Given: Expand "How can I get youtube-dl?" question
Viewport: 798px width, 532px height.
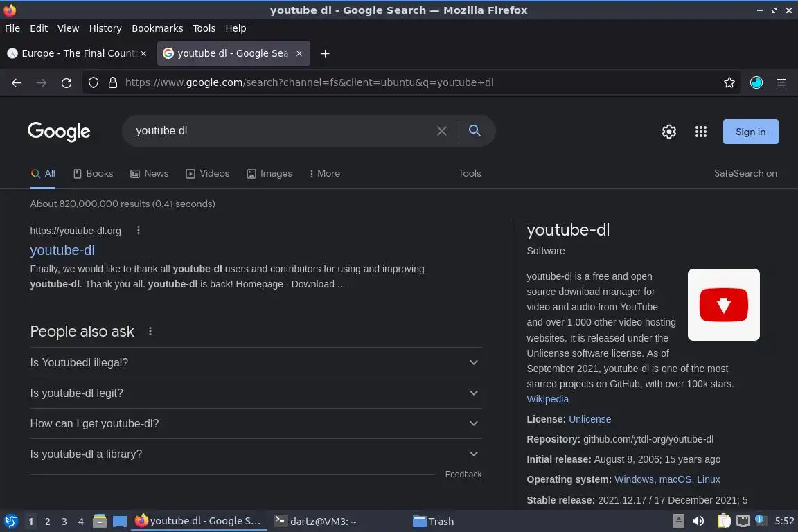Looking at the screenshot, I should [256, 423].
